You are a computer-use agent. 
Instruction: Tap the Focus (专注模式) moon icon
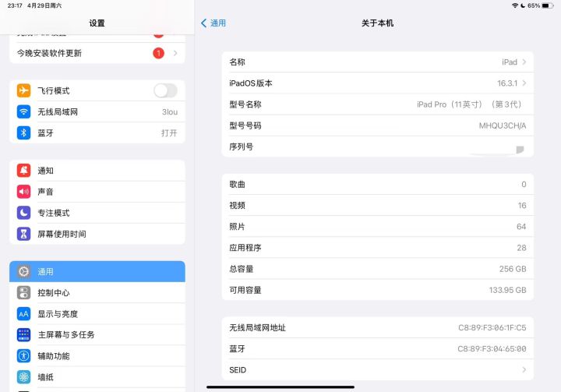(x=23, y=213)
